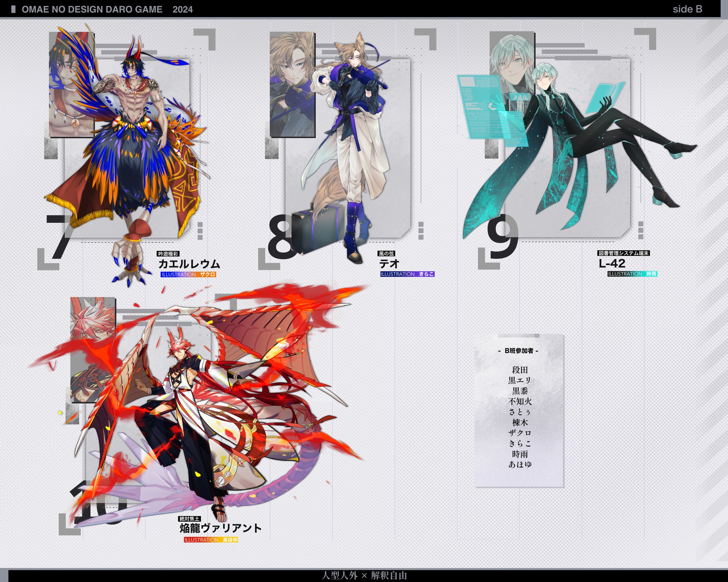Click the OMAE NO DESIGN DARO GAME title
The image size is (728, 582).
(x=92, y=10)
